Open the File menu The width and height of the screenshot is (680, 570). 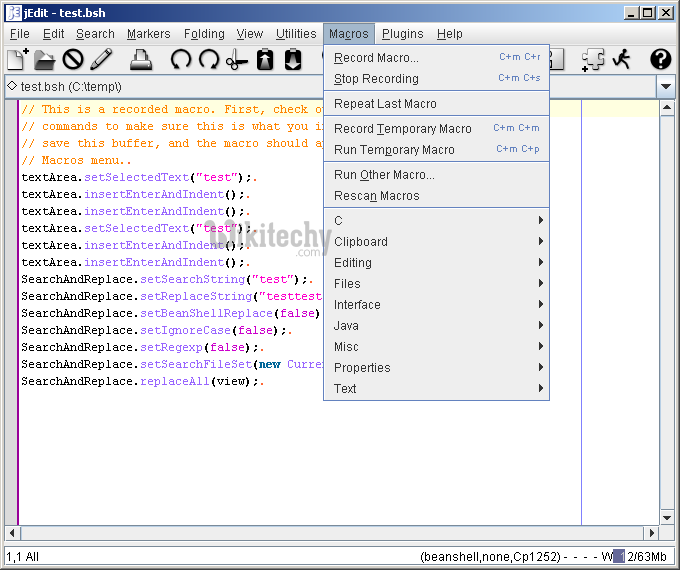coord(20,34)
